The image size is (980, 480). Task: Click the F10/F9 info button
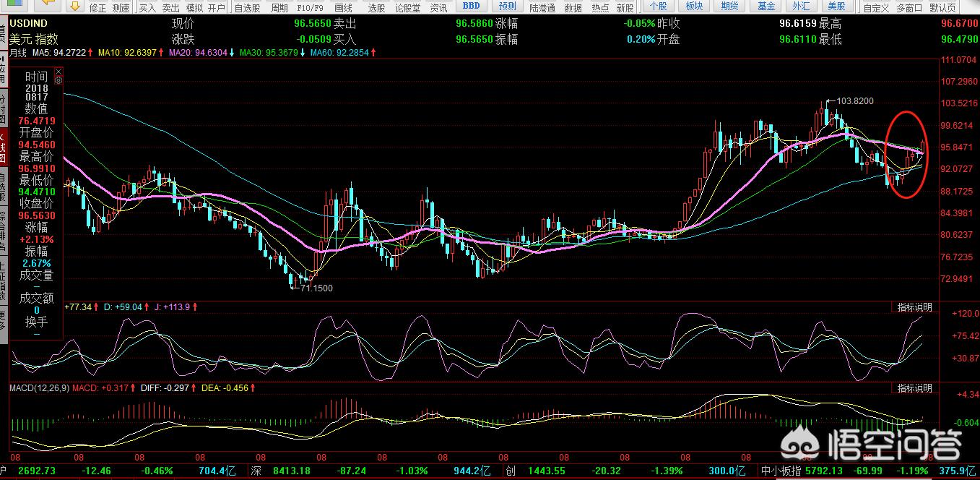[310, 7]
